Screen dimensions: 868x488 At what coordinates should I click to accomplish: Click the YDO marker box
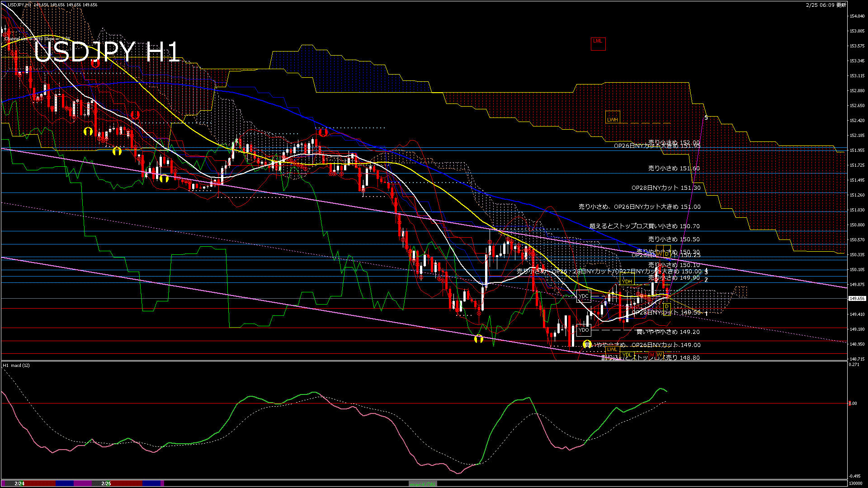(x=583, y=330)
